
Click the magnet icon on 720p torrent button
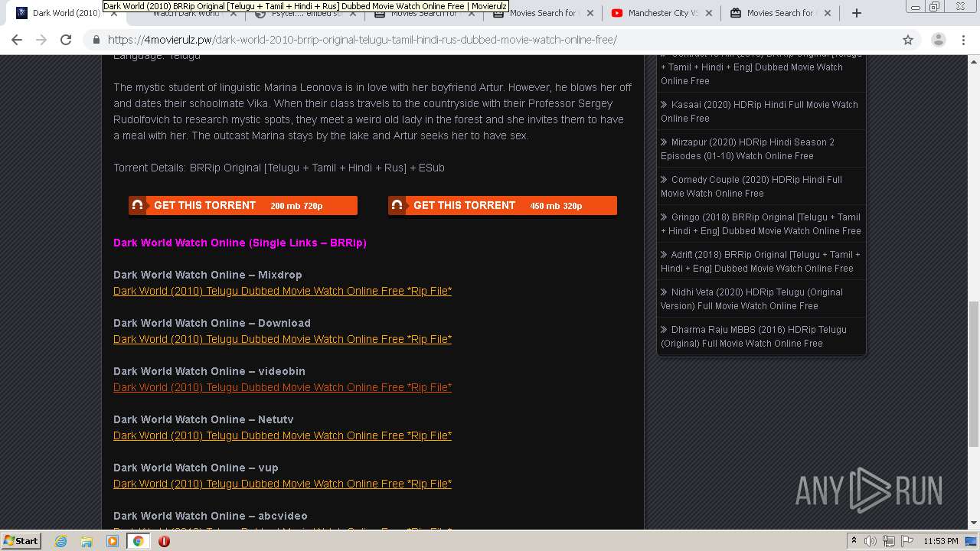[137, 205]
